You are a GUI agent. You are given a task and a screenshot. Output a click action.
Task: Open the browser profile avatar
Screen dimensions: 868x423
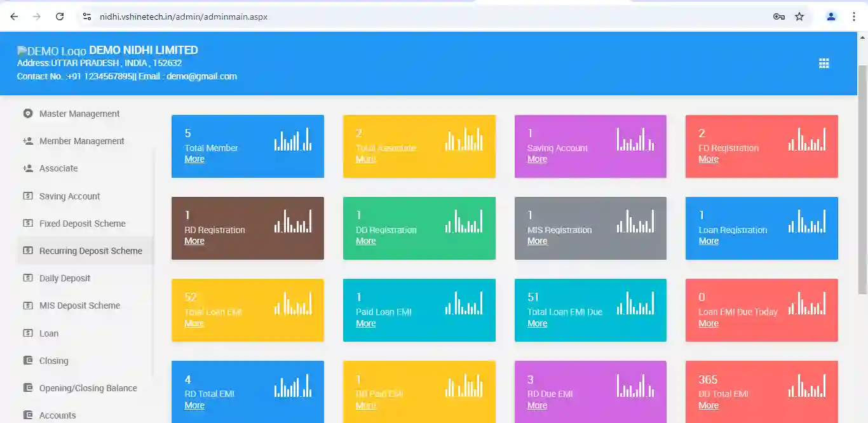(x=831, y=17)
